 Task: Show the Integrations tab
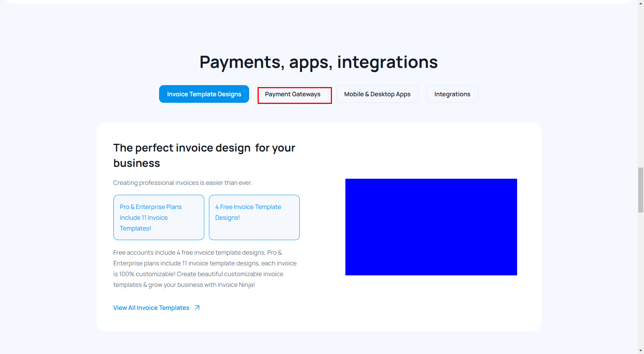(x=452, y=94)
